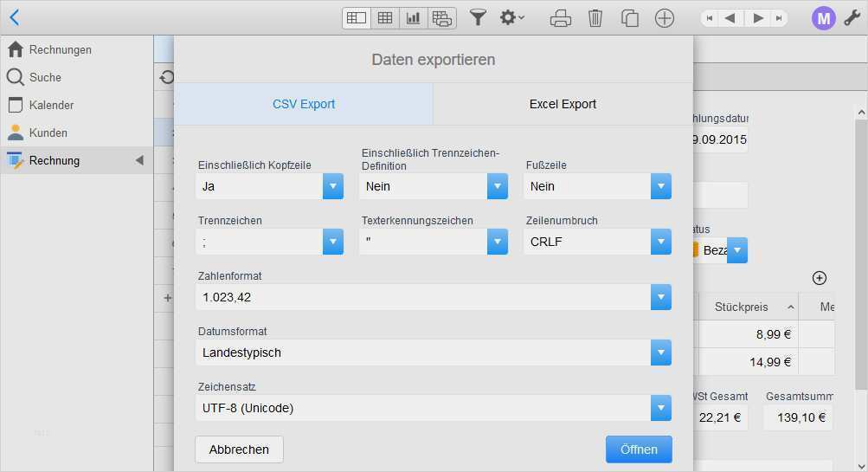Open the printed table report view icon

(x=441, y=17)
